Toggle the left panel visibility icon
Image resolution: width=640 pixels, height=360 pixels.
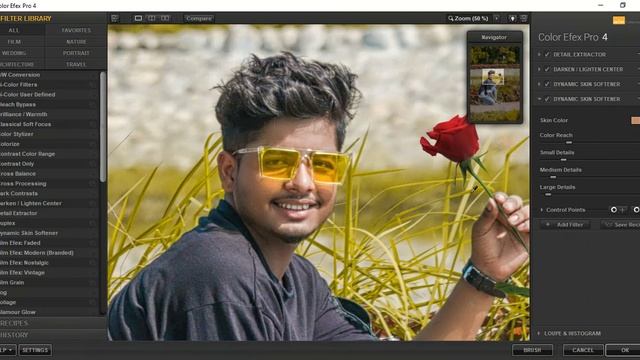[115, 18]
